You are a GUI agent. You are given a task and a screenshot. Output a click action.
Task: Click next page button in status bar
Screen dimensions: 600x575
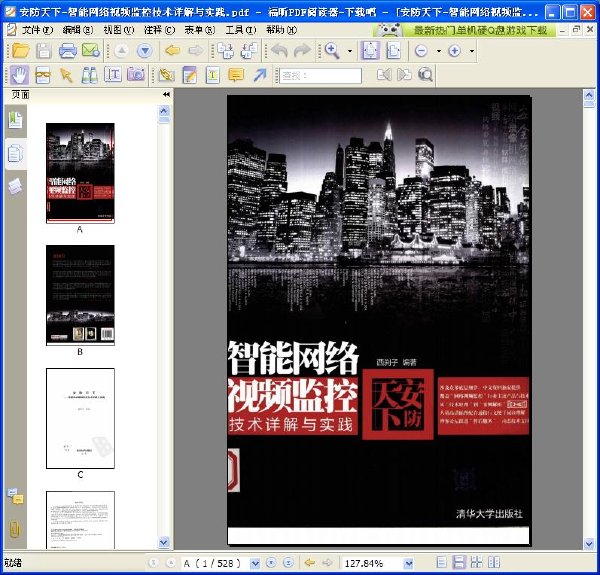271,563
